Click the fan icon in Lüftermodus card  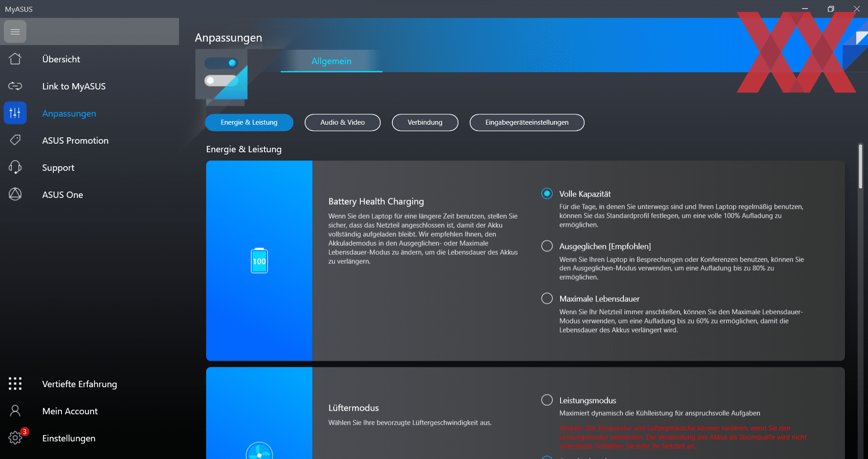259,451
